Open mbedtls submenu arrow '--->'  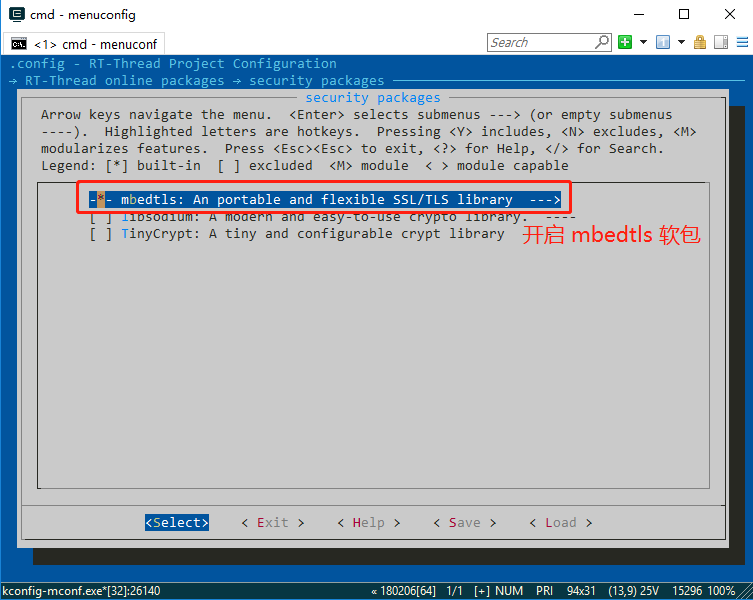click(545, 199)
